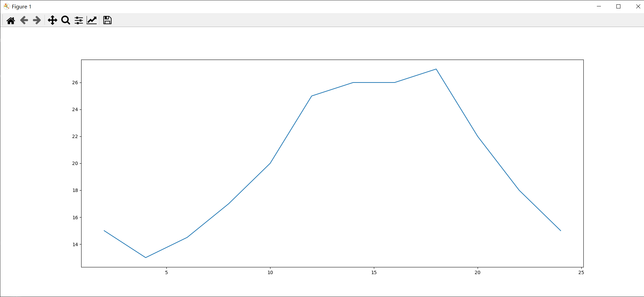644x297 pixels.
Task: Close the Figure 1 window
Action: click(x=638, y=6)
